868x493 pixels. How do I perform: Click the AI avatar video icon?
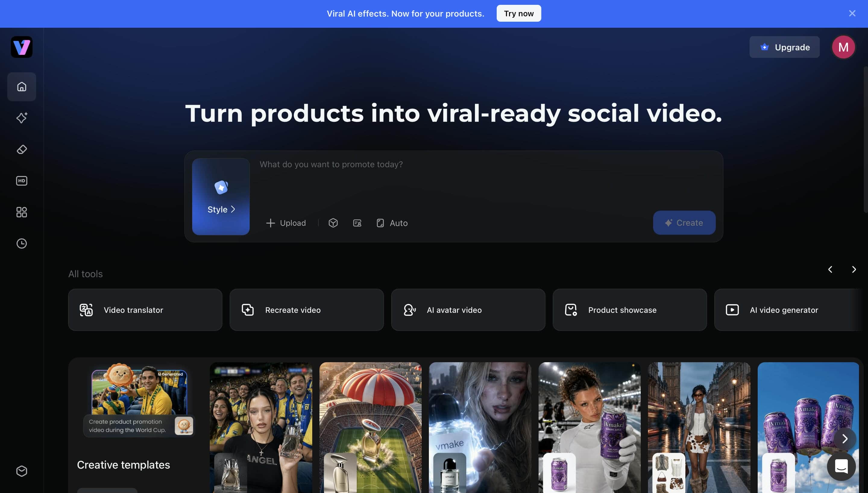[x=409, y=310]
